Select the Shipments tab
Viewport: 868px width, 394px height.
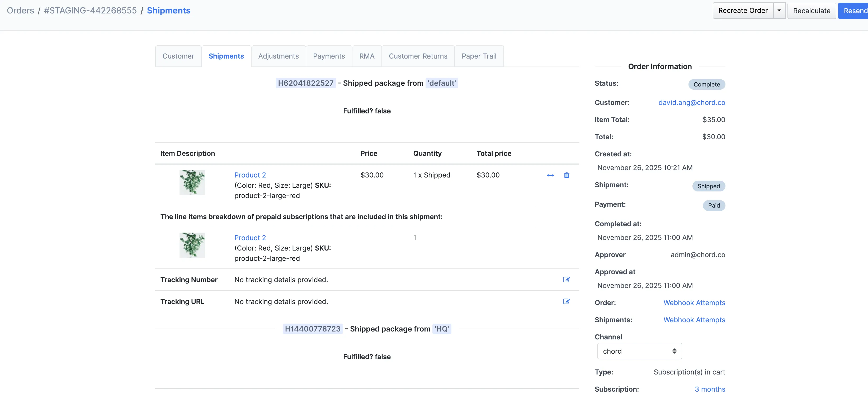tap(226, 56)
